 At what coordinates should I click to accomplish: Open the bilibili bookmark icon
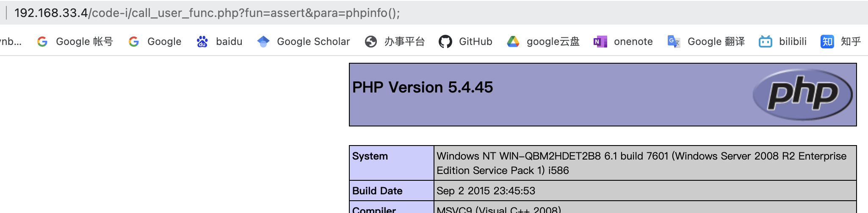coord(766,42)
